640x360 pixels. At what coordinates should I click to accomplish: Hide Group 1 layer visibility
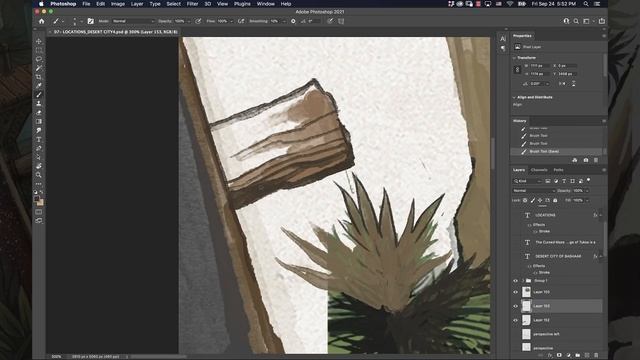(x=515, y=281)
